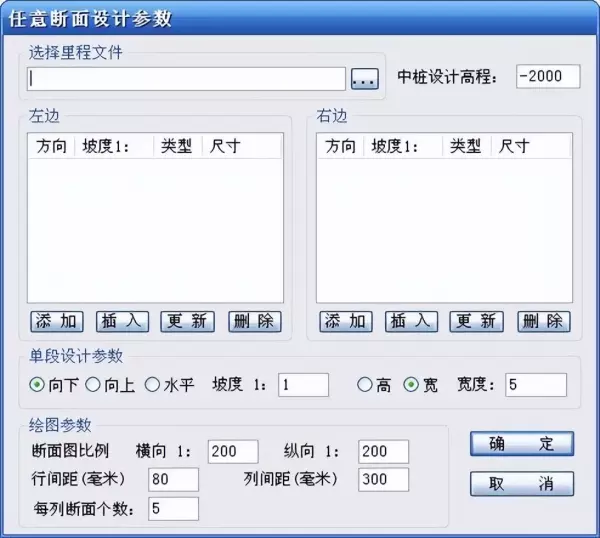The height and width of the screenshot is (538, 600).
Task: Click 插入 button in 左边 group
Action: tap(122, 321)
